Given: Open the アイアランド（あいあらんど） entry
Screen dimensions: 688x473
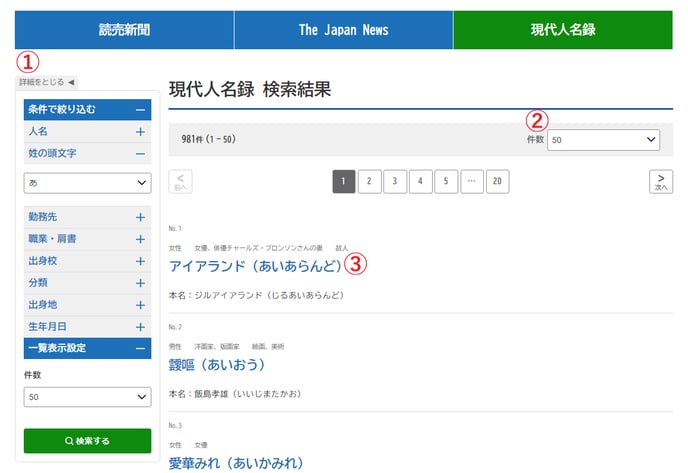Looking at the screenshot, I should (x=255, y=266).
